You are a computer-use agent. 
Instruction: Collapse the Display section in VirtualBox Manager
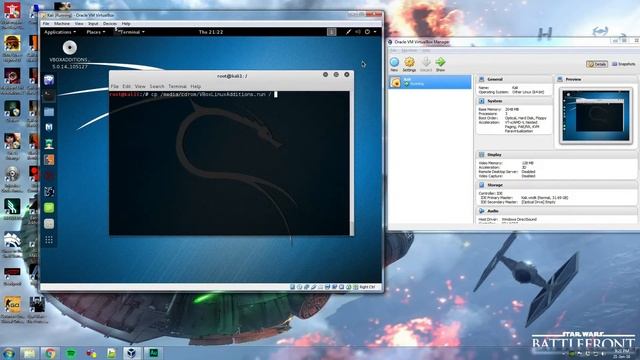click(x=494, y=155)
